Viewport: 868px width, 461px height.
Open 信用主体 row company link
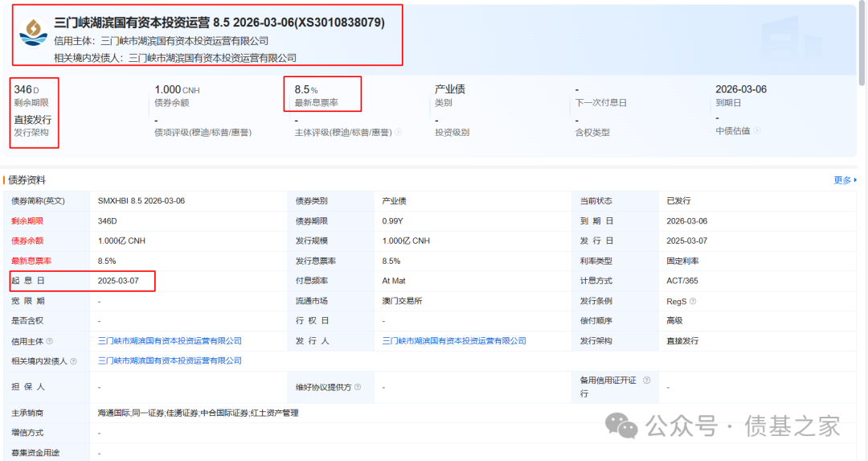click(x=170, y=341)
